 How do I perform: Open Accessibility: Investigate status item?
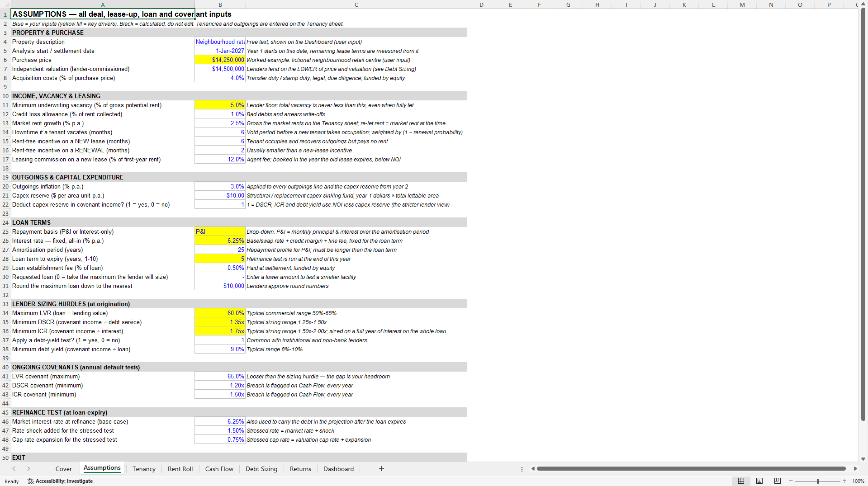pyautogui.click(x=60, y=481)
